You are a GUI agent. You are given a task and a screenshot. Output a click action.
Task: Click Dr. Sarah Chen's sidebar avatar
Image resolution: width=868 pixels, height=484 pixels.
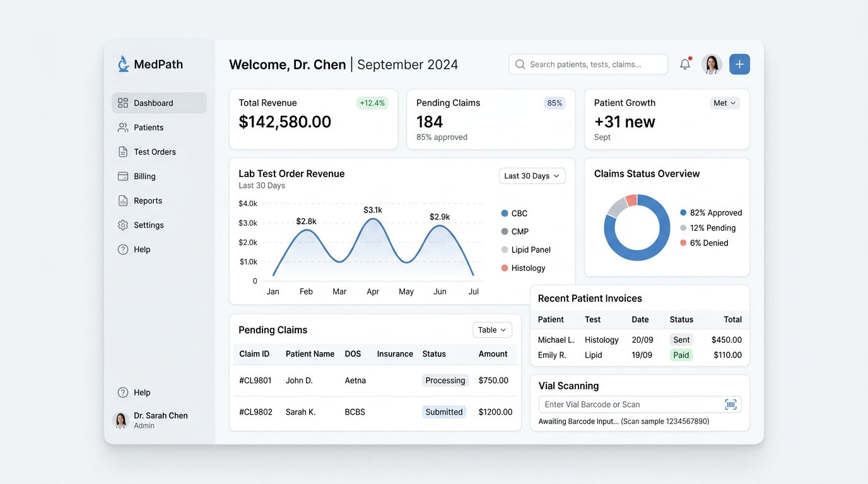[x=120, y=420]
